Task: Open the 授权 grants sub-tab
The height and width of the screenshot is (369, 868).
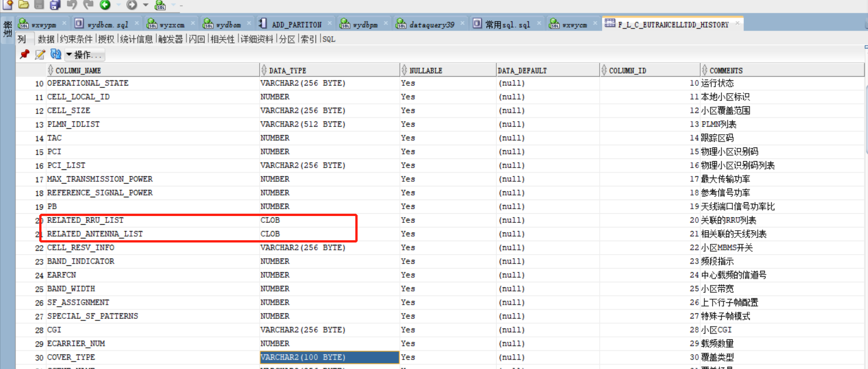Action: (x=106, y=39)
